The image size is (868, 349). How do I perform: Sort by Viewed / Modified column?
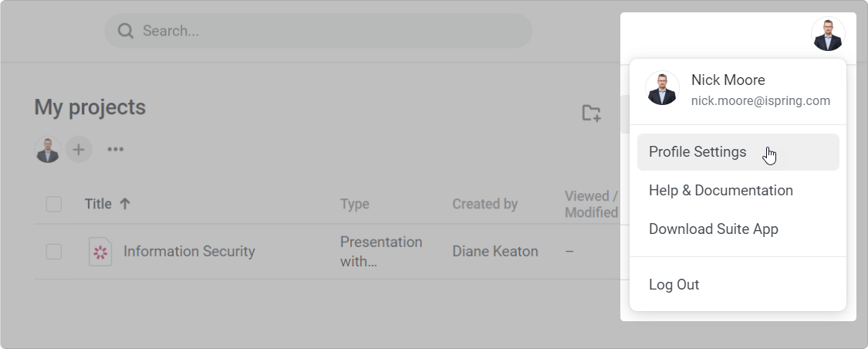591,204
